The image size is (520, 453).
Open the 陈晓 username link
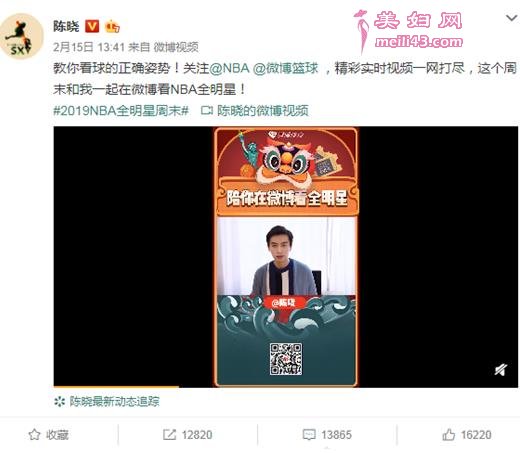pyautogui.click(x=66, y=26)
